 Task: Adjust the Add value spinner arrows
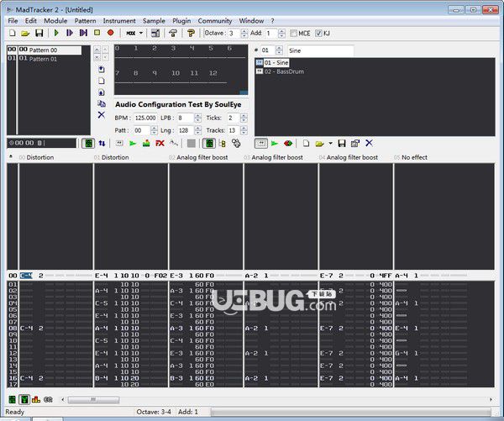point(282,33)
